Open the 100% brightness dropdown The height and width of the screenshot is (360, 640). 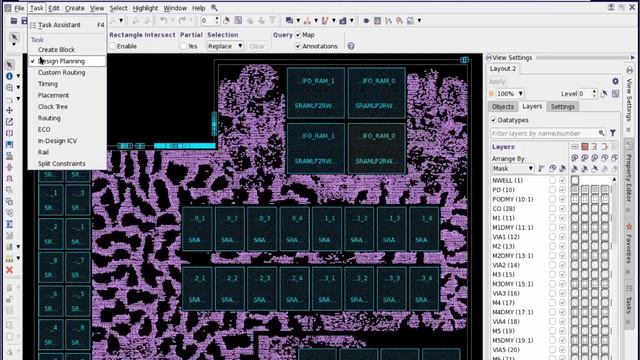510,93
